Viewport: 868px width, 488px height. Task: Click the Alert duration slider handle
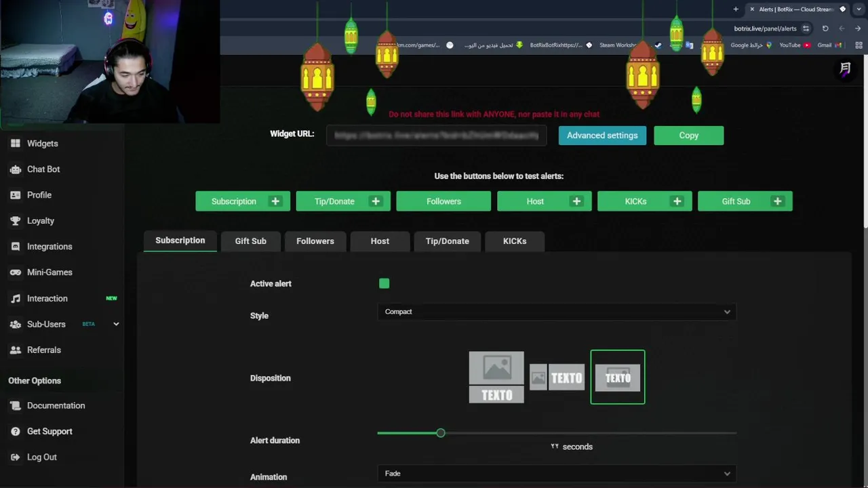click(441, 432)
